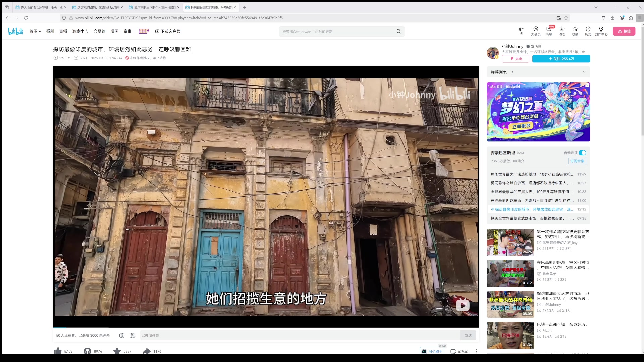Bookmark this page with star icon
The height and width of the screenshot is (362, 644).
[566, 18]
